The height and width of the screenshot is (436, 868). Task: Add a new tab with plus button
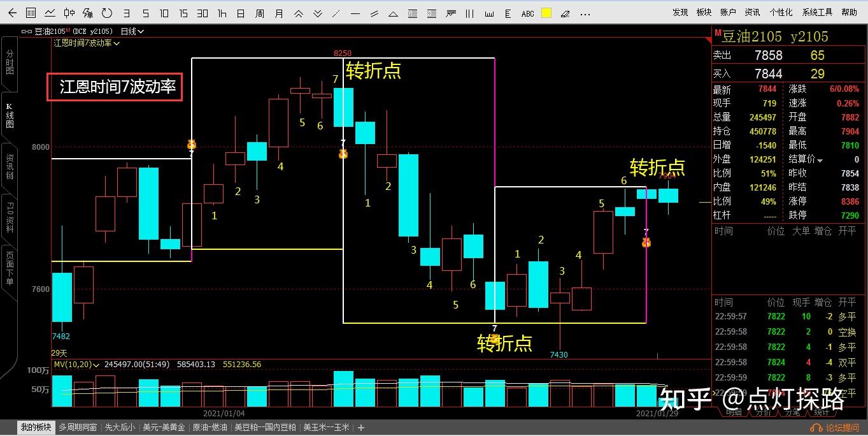361,428
